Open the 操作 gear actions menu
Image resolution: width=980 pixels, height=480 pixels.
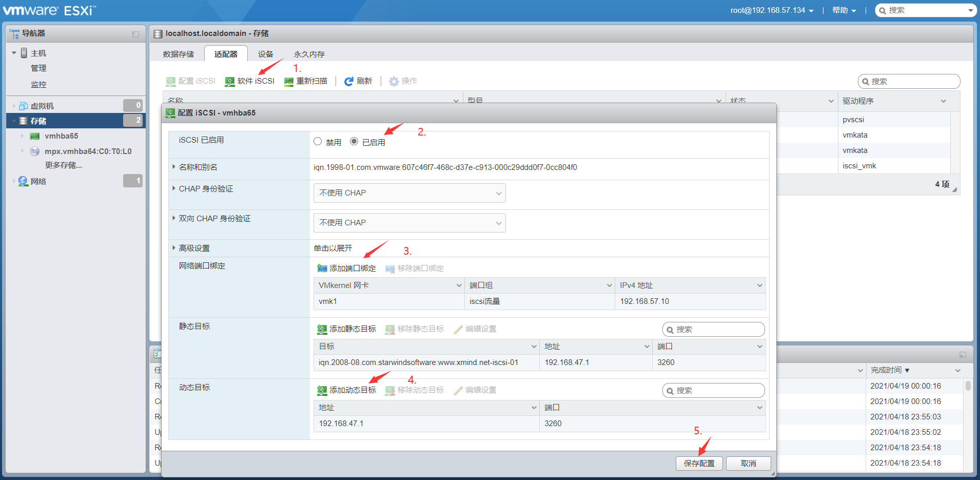coord(402,81)
